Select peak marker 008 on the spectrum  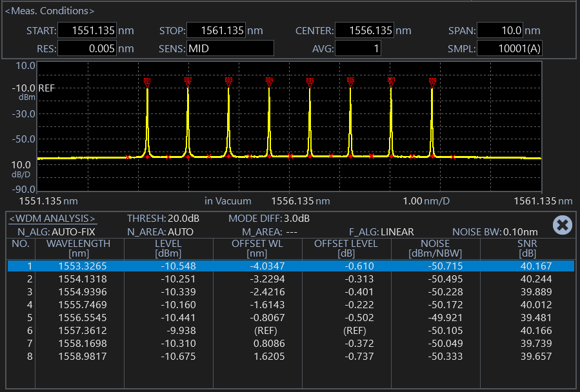432,82
